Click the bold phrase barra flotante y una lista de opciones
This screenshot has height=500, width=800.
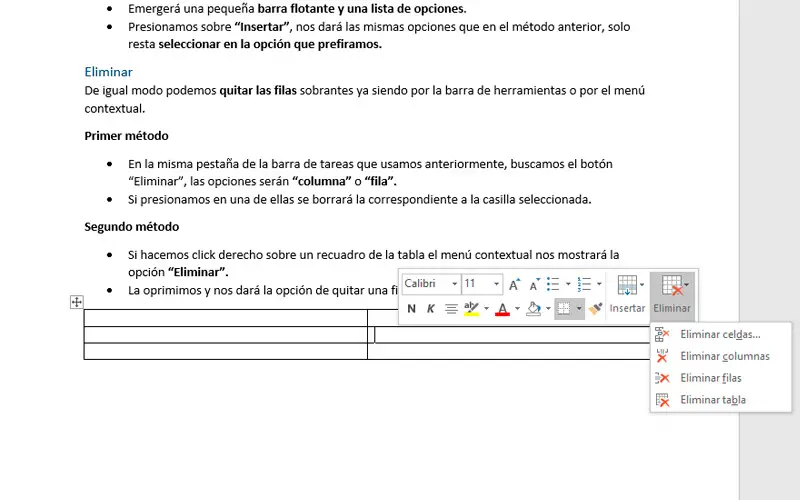(x=362, y=9)
